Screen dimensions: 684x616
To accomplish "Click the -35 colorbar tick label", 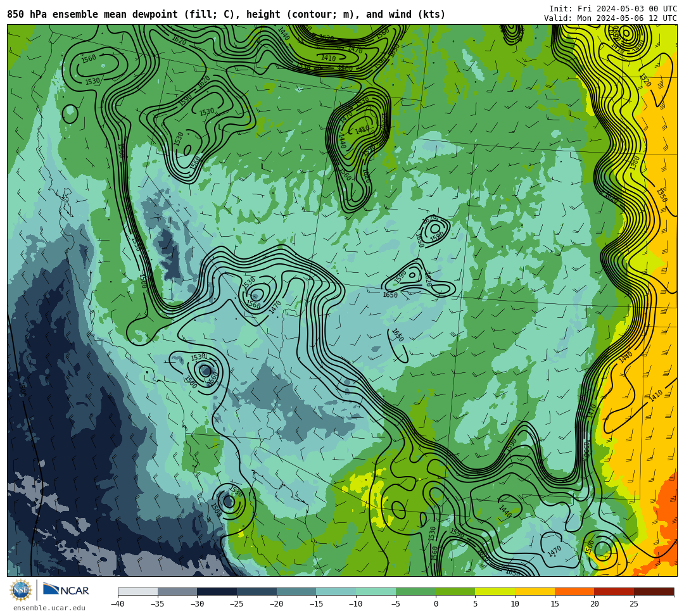I will (x=158, y=604).
